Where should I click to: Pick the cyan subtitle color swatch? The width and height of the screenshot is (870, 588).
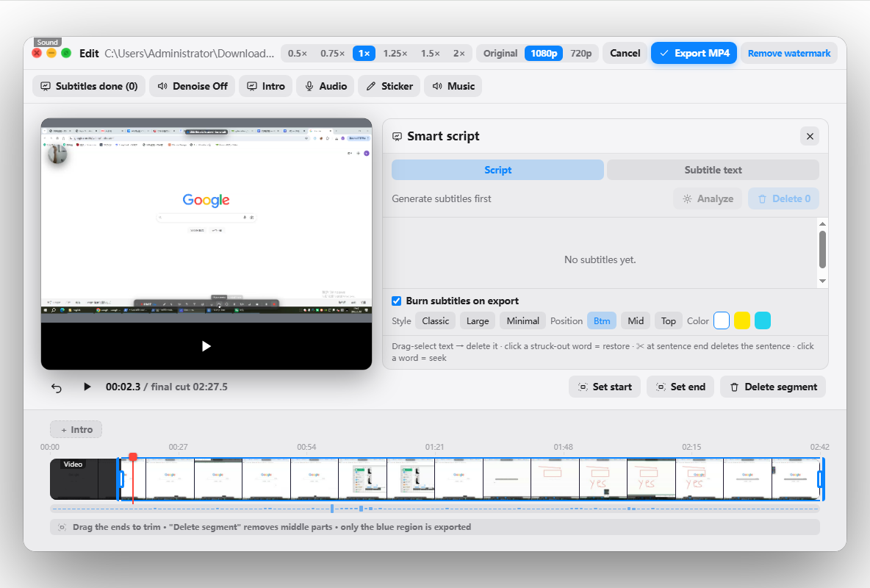pos(763,321)
